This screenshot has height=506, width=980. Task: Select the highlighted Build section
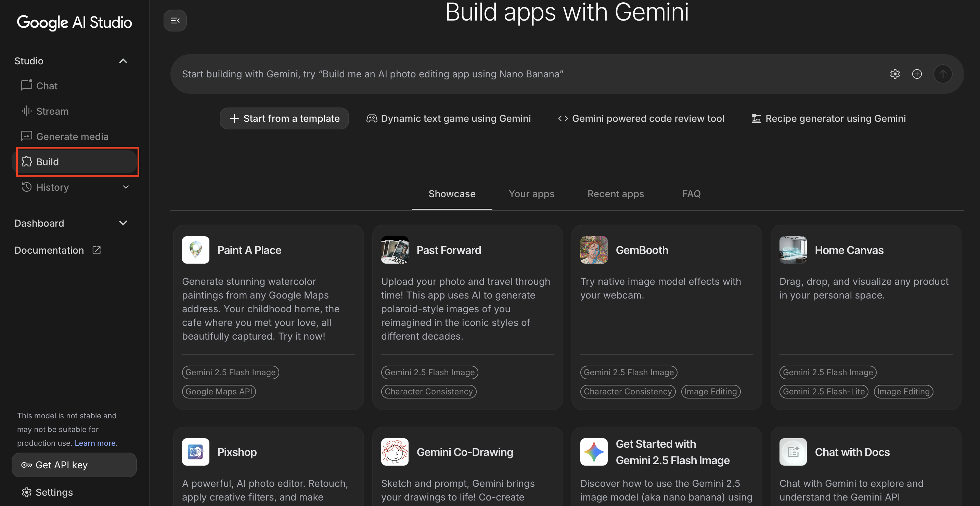pos(47,162)
